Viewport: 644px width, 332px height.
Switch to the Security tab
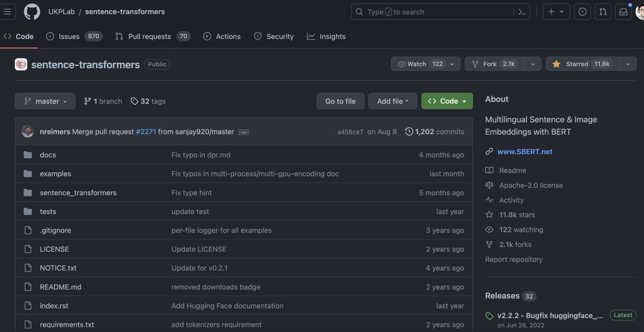pos(274,36)
